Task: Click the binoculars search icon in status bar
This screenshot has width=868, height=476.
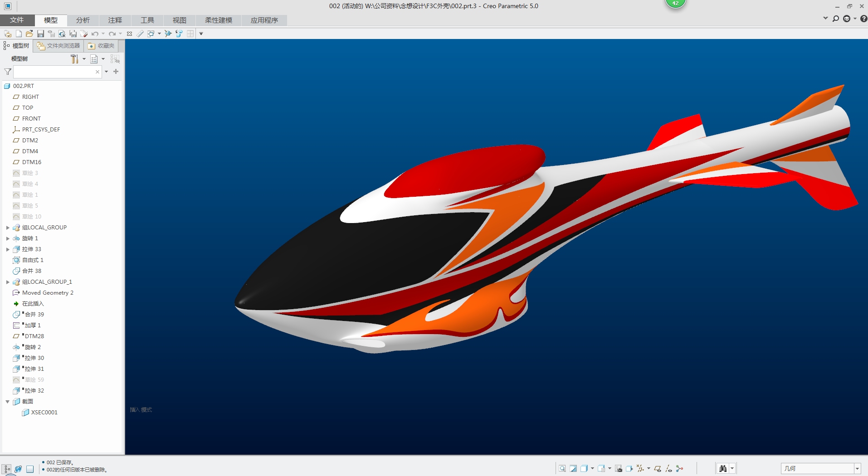Action: tap(723, 468)
